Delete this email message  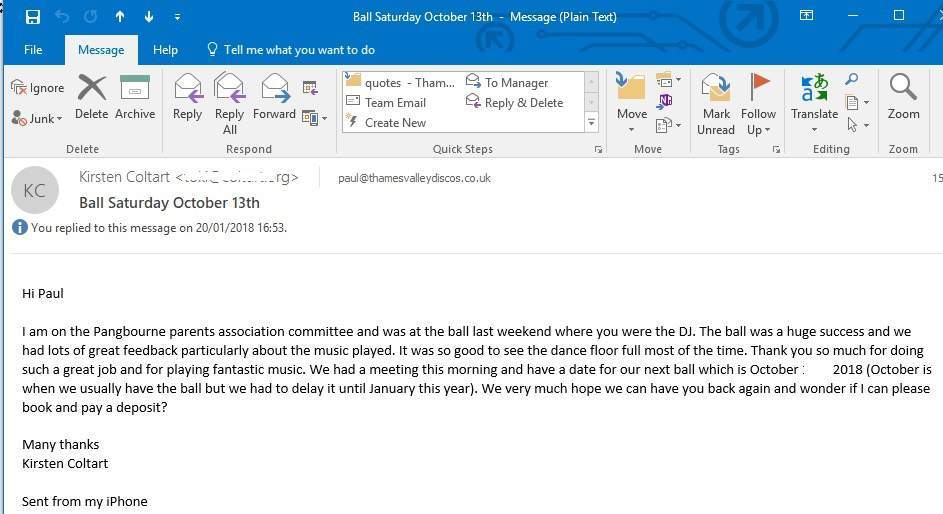(x=91, y=97)
